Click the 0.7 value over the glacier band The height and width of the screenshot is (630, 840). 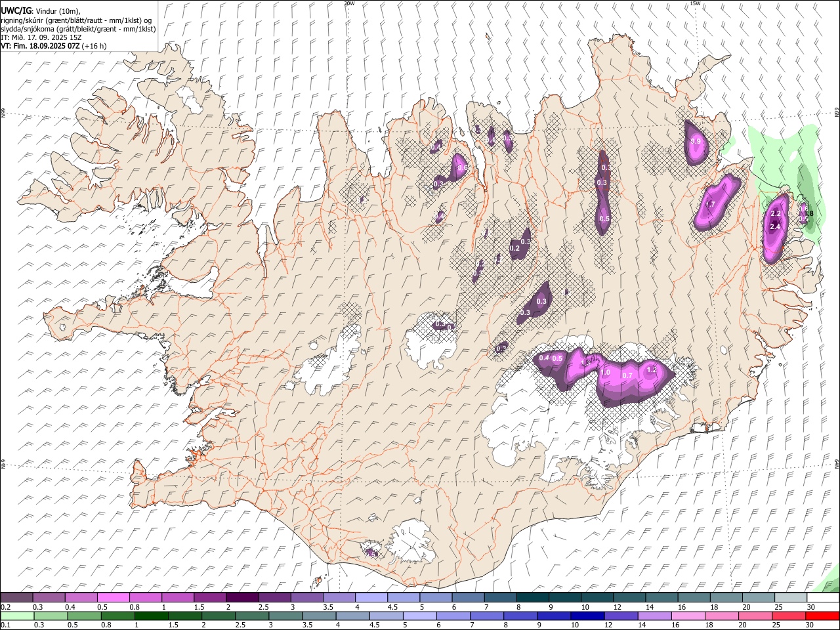(627, 375)
